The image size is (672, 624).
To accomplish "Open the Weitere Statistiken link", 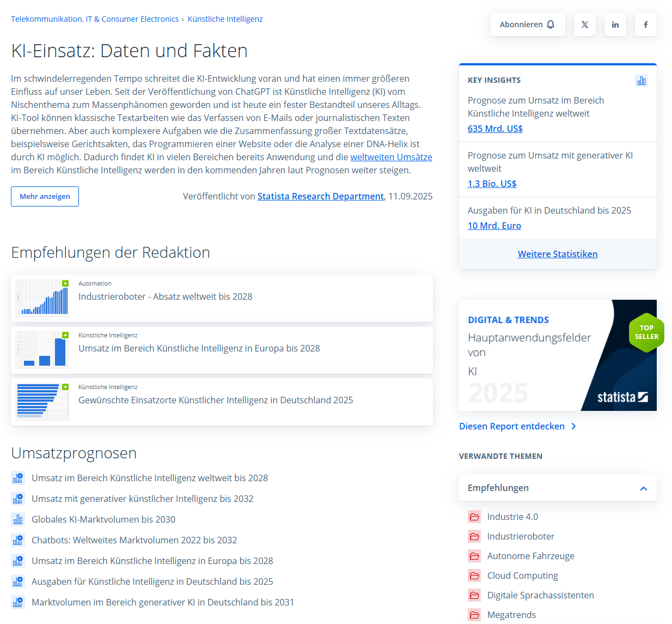I will 557,254.
